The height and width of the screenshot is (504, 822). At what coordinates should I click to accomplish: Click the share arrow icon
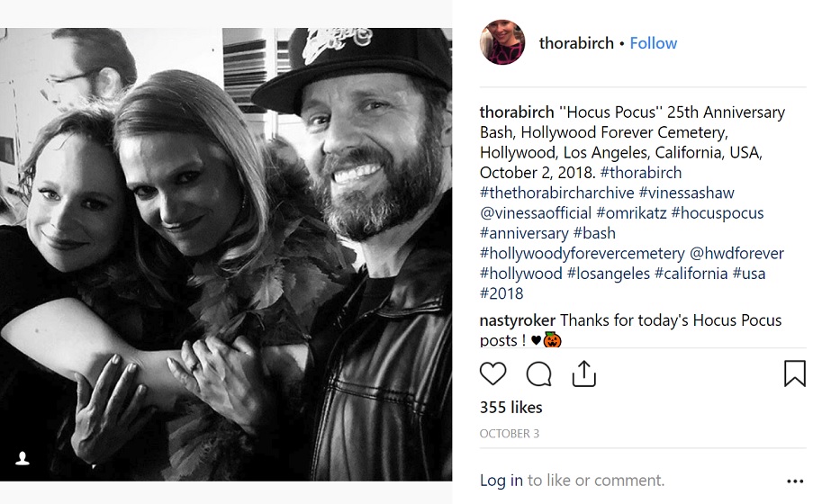(584, 373)
